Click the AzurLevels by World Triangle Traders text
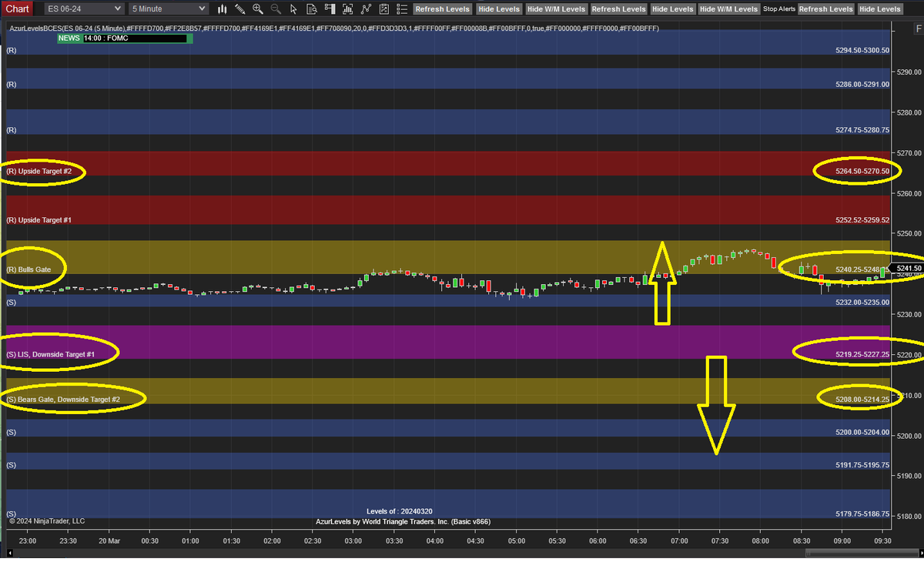The image size is (924, 562). [403, 522]
